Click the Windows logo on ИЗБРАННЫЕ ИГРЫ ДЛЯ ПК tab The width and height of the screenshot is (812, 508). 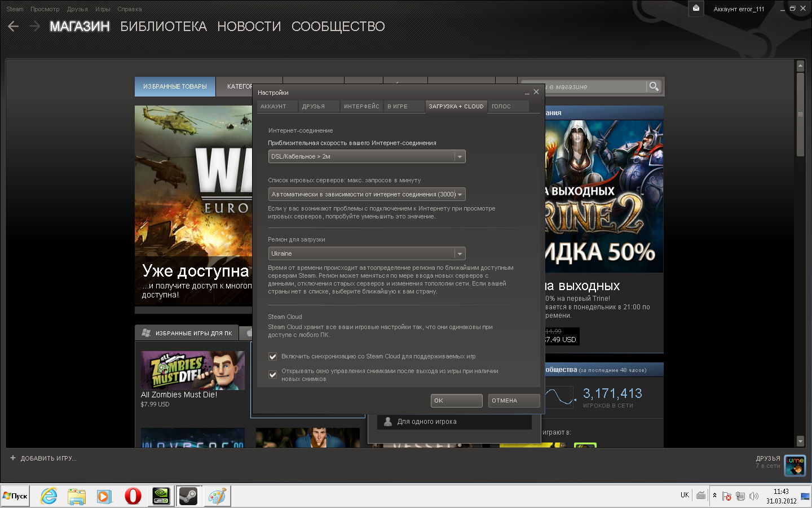146,333
